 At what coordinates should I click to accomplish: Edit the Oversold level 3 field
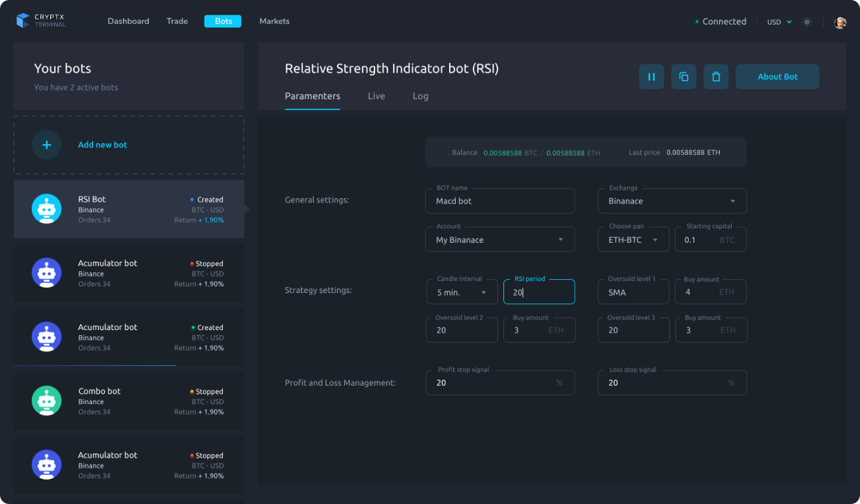(634, 330)
